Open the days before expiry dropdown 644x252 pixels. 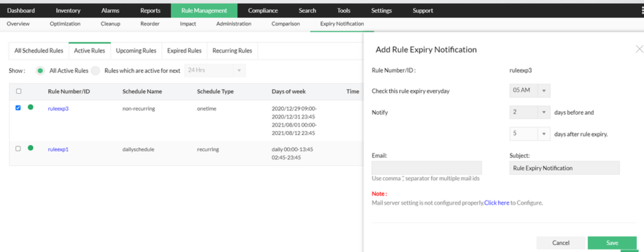(530, 112)
